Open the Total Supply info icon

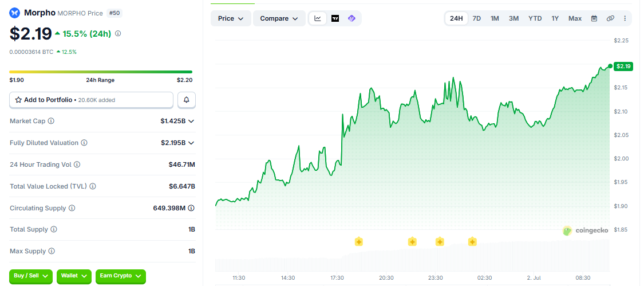[x=54, y=230]
